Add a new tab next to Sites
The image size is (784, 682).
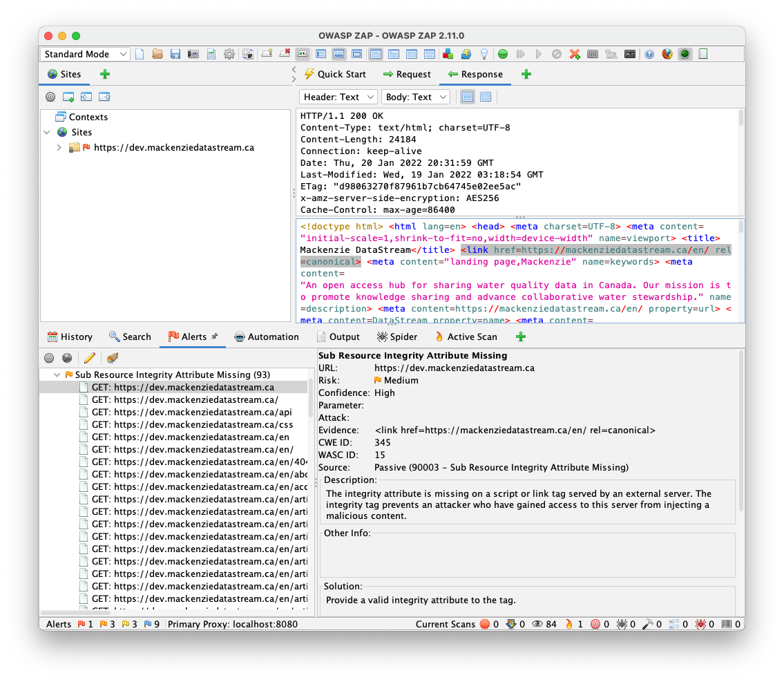pyautogui.click(x=105, y=75)
